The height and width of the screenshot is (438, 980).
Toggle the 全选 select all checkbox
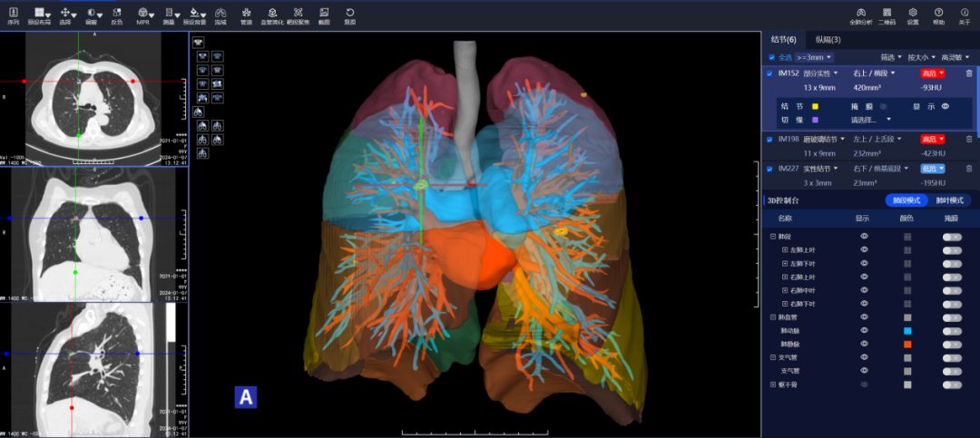[x=772, y=57]
